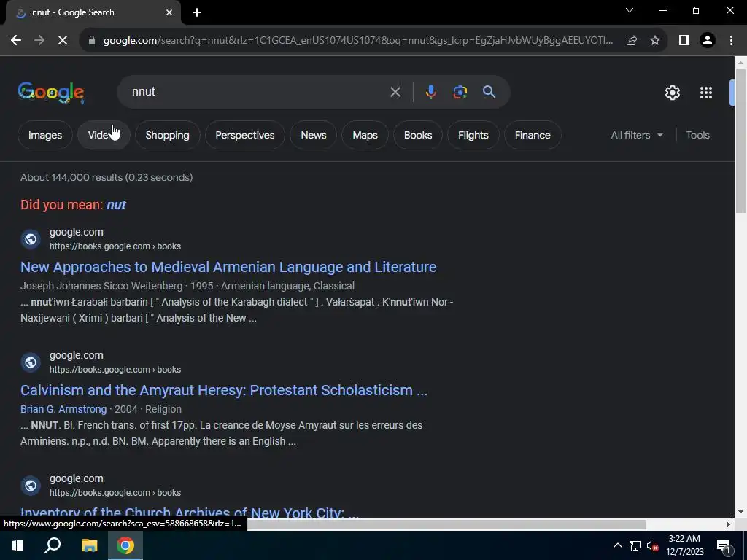This screenshot has height=560, width=747.
Task: Close the 'nnut - Google Search' tab
Action: (169, 12)
